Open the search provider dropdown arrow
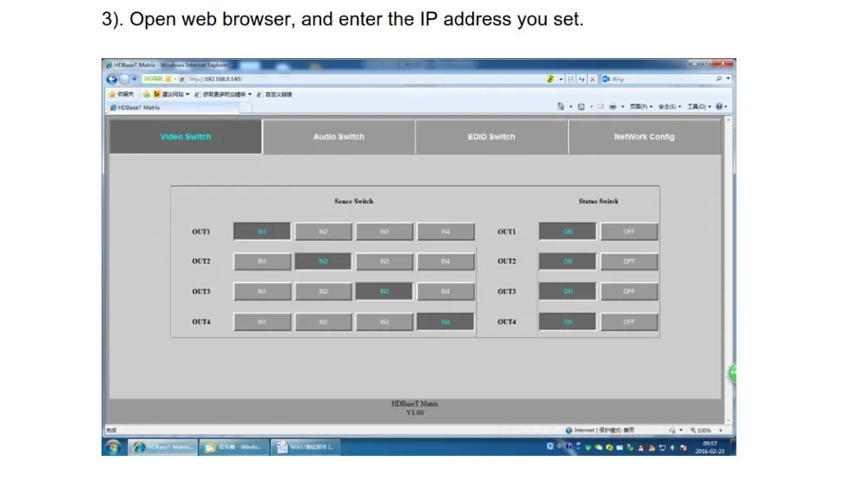This screenshot has width=868, height=482. click(x=728, y=79)
